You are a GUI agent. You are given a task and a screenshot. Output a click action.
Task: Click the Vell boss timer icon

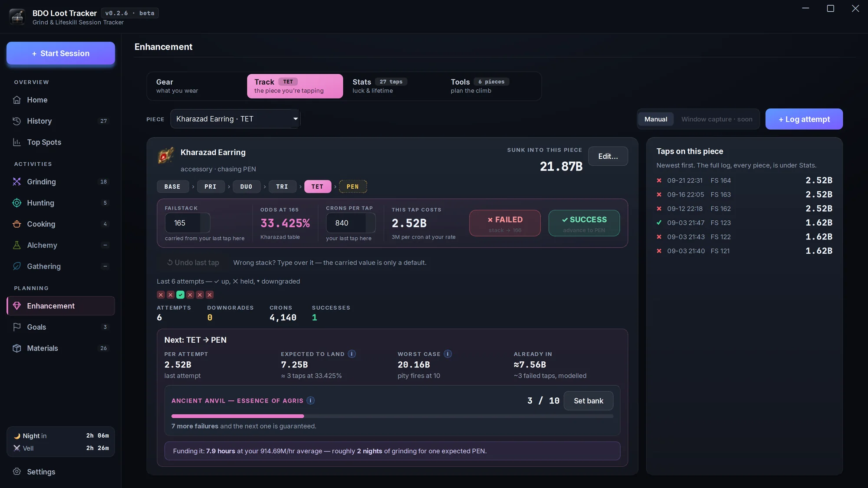click(17, 448)
